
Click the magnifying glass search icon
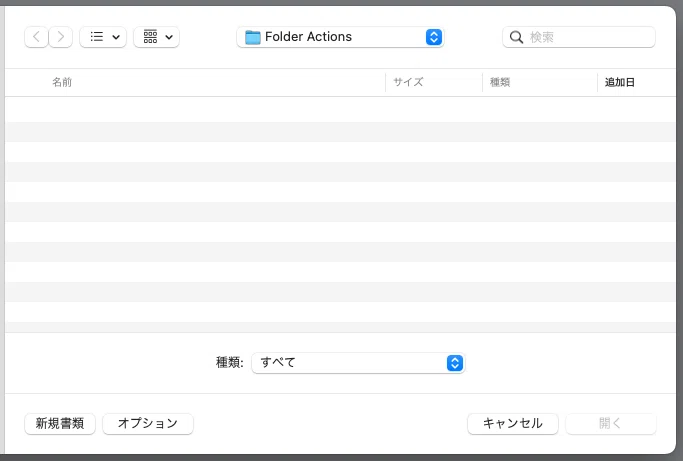point(516,37)
